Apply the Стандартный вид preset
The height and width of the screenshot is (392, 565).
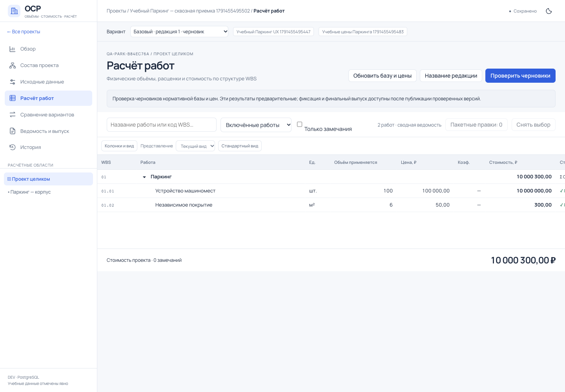pyautogui.click(x=240, y=146)
